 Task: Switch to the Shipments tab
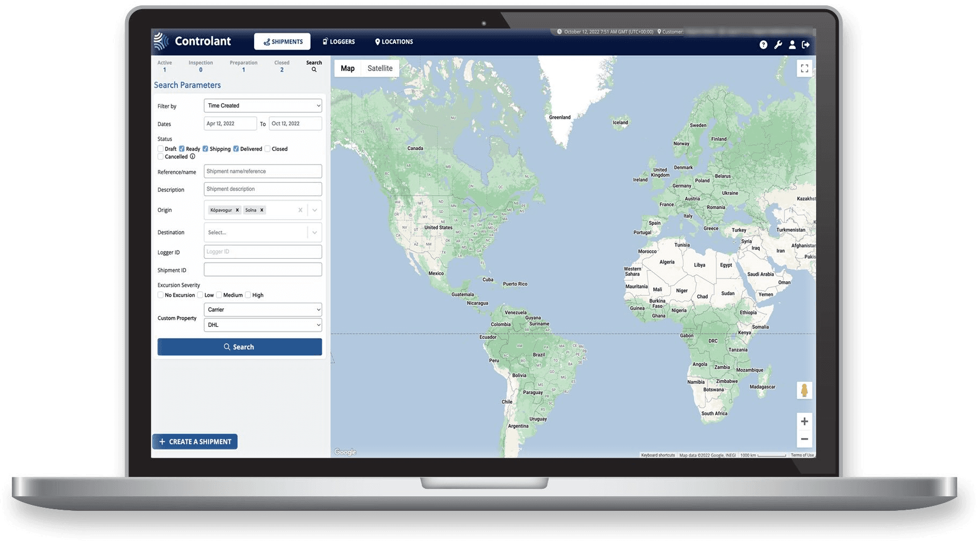tap(283, 41)
